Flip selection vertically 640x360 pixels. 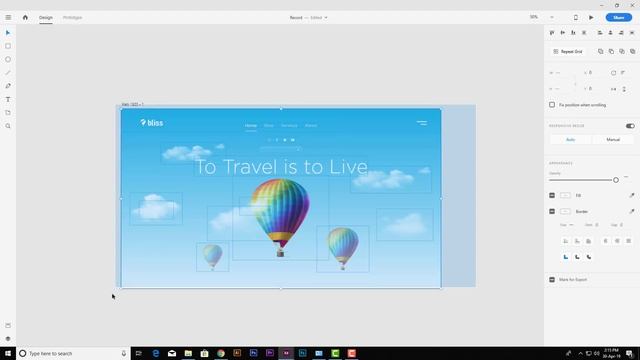coord(624,89)
